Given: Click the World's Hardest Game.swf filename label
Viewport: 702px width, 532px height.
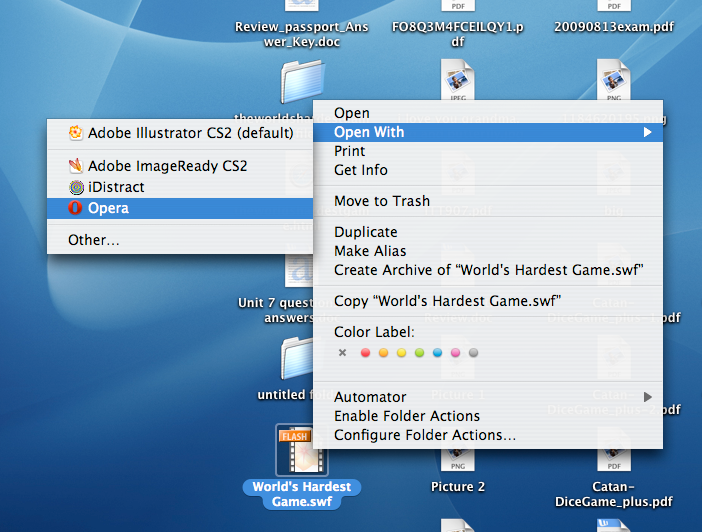Looking at the screenshot, I should pos(302,494).
